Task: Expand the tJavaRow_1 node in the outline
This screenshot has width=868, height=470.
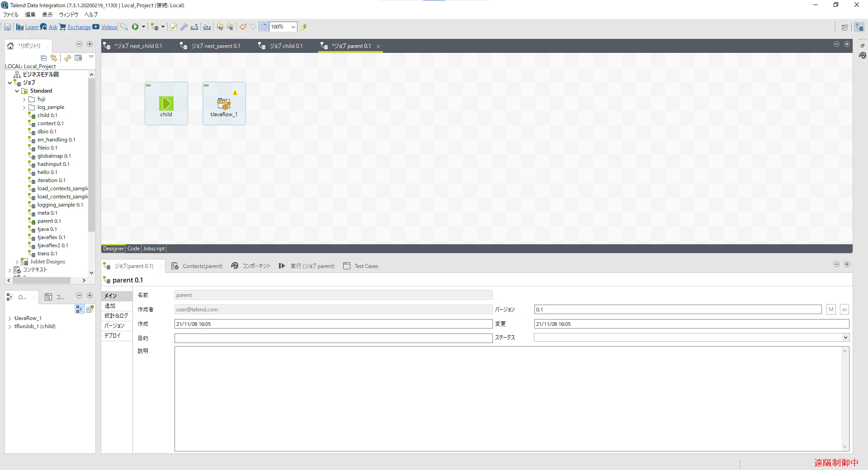Action: pos(10,319)
